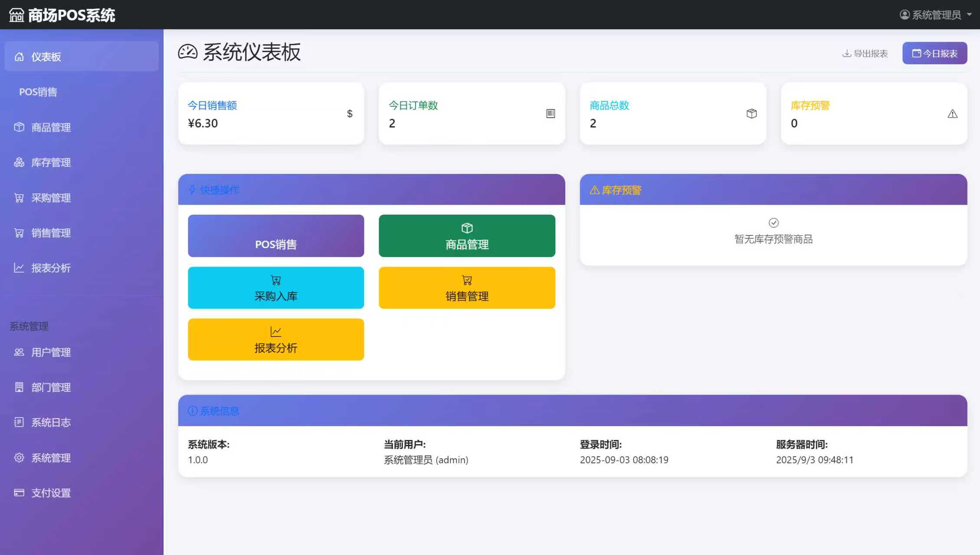Open 商品管理 in the sidebar

click(51, 127)
